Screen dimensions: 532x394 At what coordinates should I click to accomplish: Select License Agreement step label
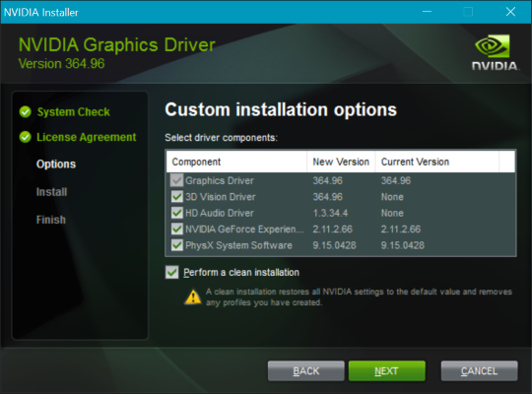tap(86, 137)
